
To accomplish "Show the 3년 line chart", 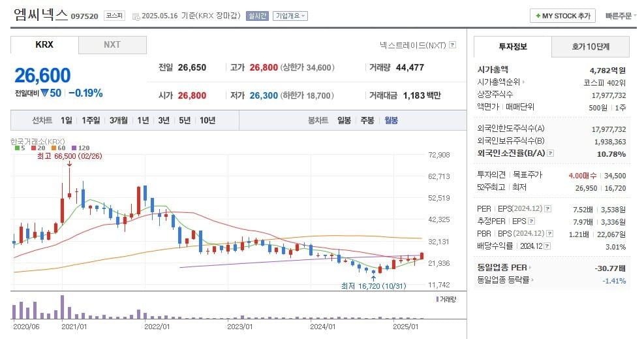I will 164,120.
